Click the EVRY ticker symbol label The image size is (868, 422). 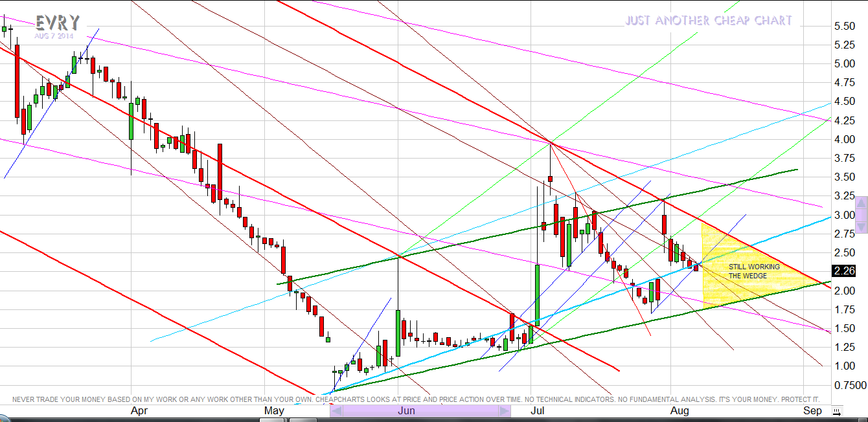(58, 23)
